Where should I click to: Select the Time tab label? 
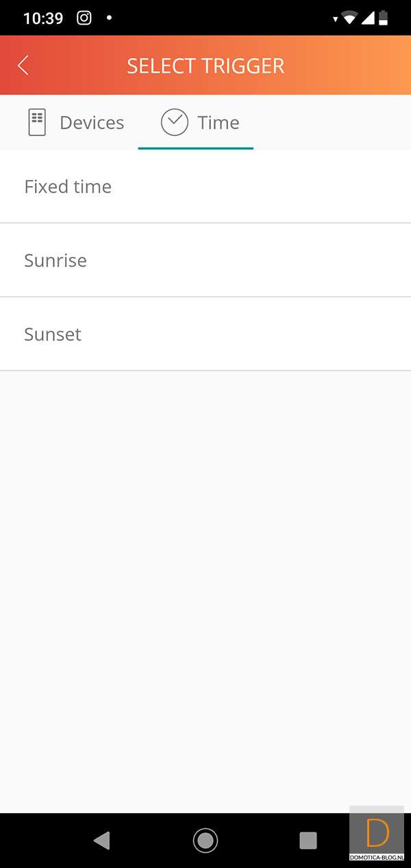tap(219, 123)
